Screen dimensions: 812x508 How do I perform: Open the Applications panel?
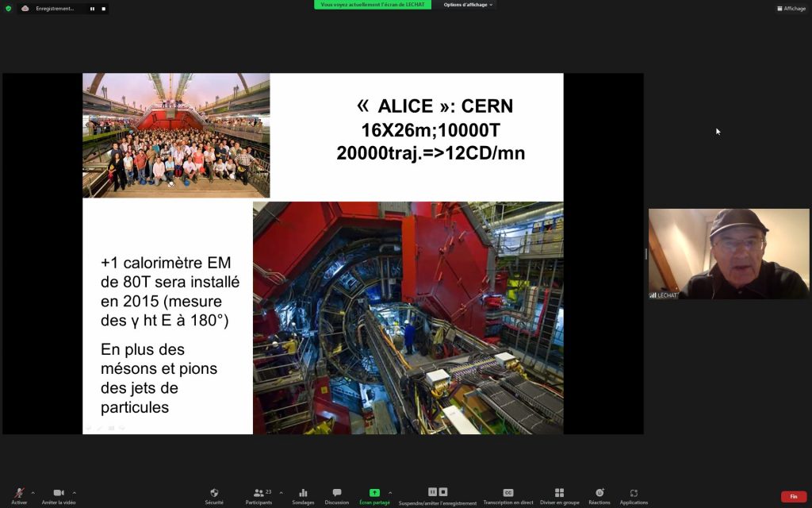coord(634,496)
